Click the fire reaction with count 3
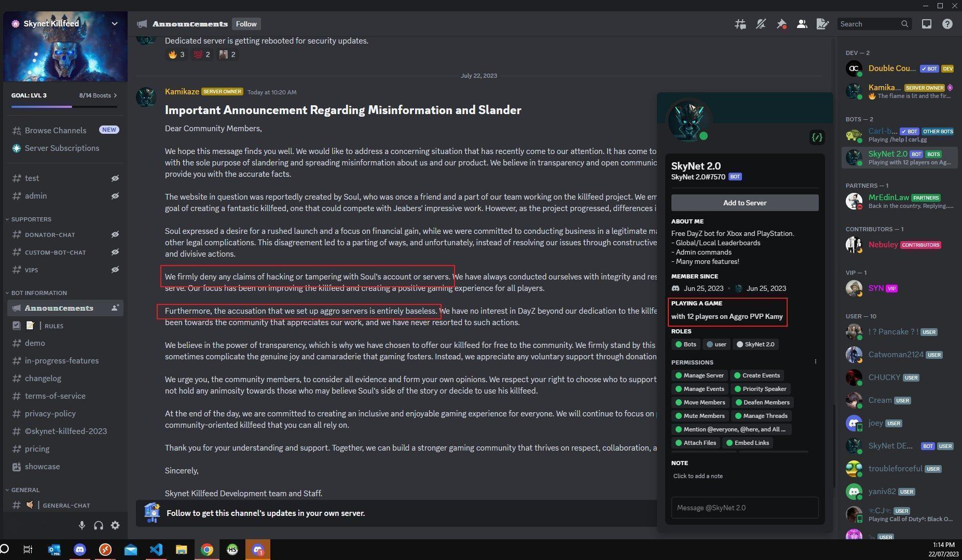The height and width of the screenshot is (560, 962). [x=176, y=54]
